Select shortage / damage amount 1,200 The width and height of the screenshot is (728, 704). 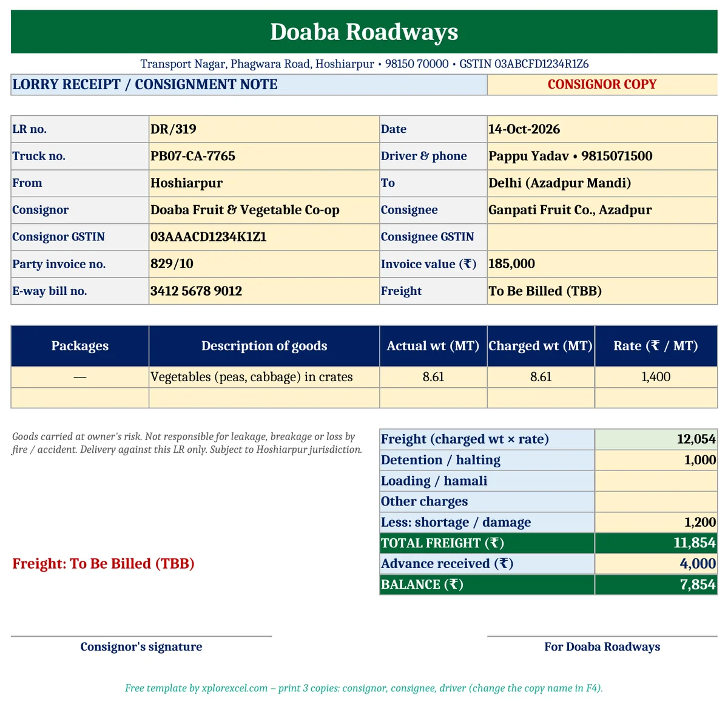click(656, 523)
